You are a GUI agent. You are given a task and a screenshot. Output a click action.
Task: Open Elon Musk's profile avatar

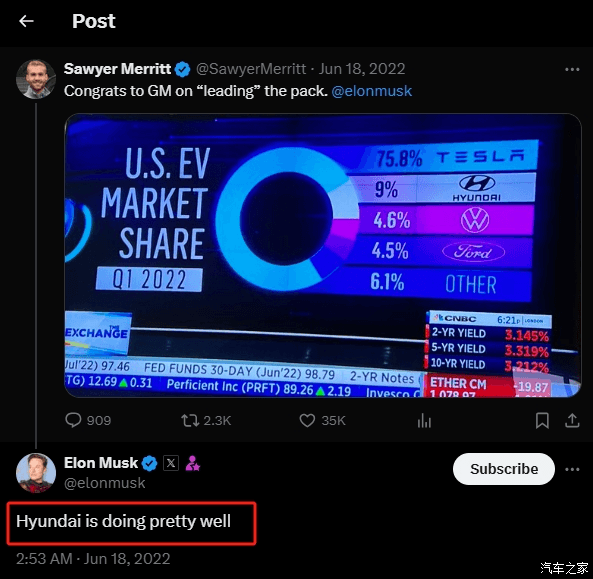(36, 473)
